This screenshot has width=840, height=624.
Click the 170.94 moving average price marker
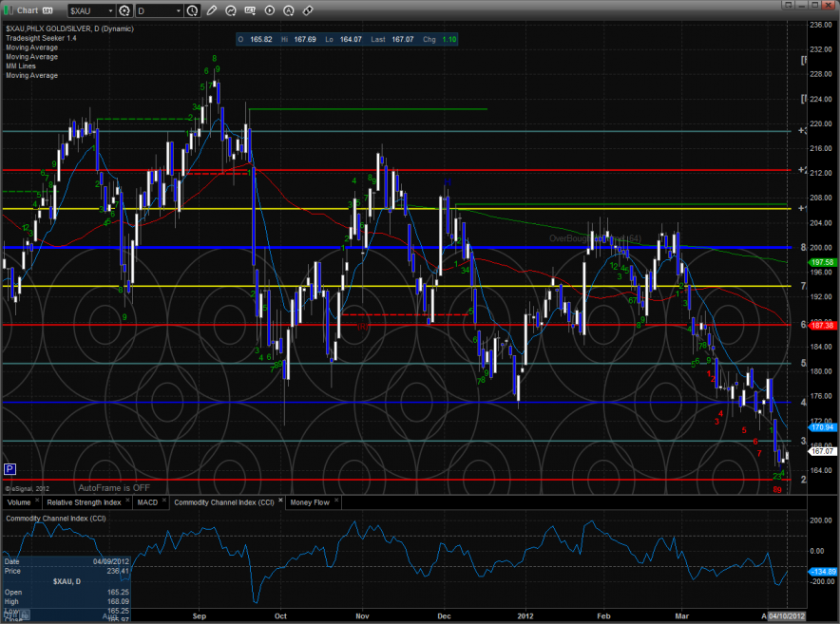click(820, 427)
